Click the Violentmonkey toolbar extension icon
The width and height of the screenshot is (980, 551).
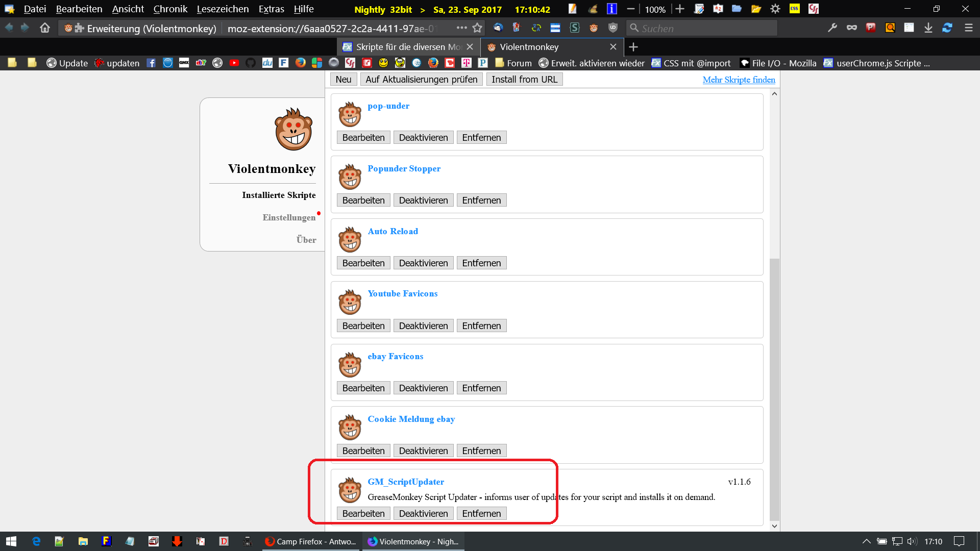click(x=594, y=28)
